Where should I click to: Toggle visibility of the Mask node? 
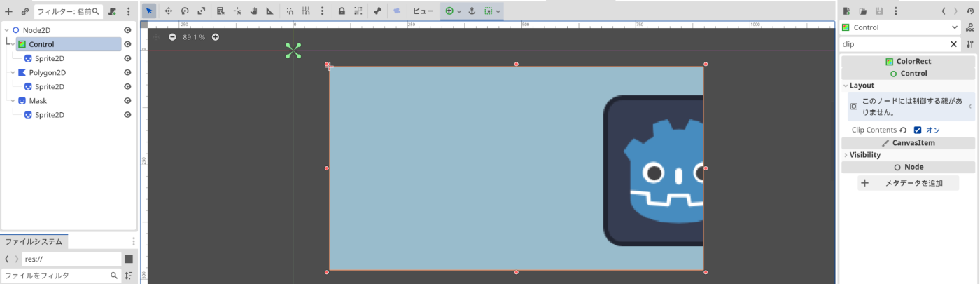point(127,100)
